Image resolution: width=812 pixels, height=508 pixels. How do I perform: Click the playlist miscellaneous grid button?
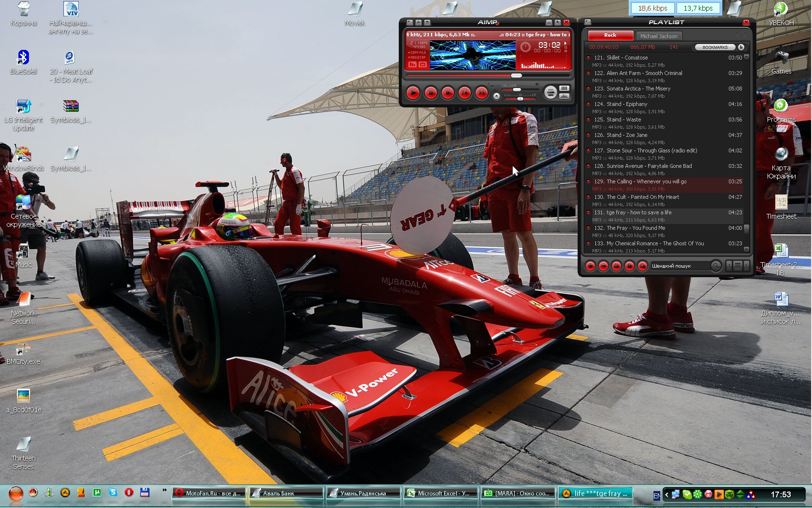click(x=616, y=266)
